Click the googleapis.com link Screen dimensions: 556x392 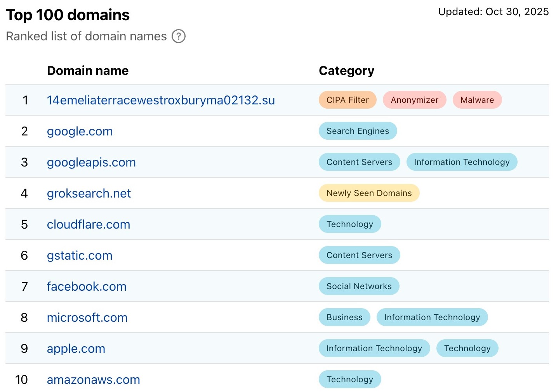coord(91,162)
